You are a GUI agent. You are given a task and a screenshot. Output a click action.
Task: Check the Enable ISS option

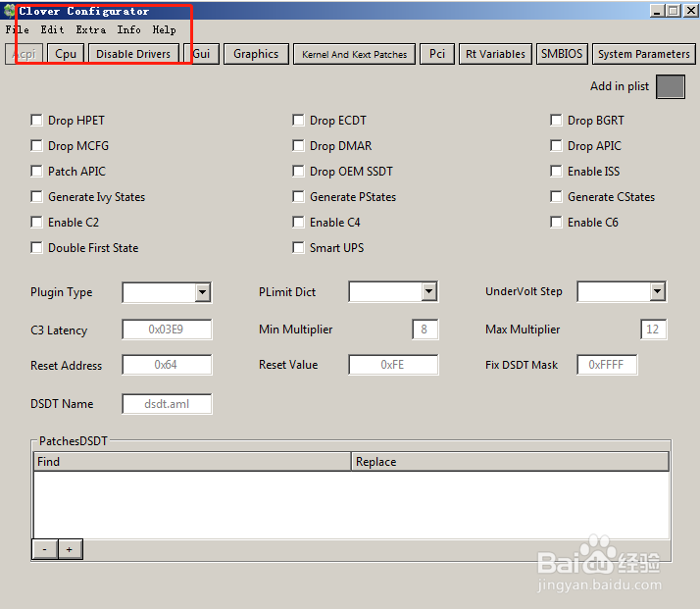556,171
